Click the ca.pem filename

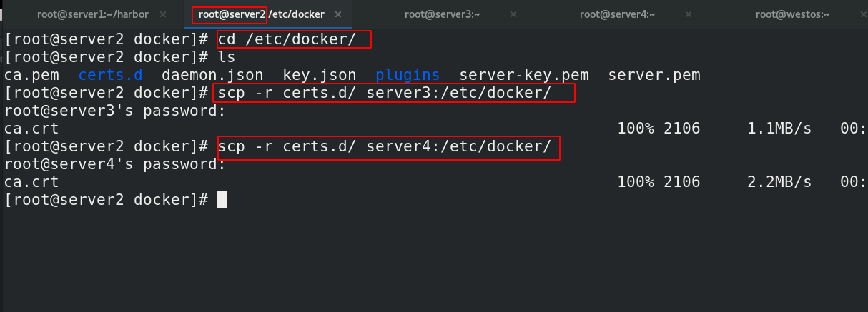coord(31,75)
